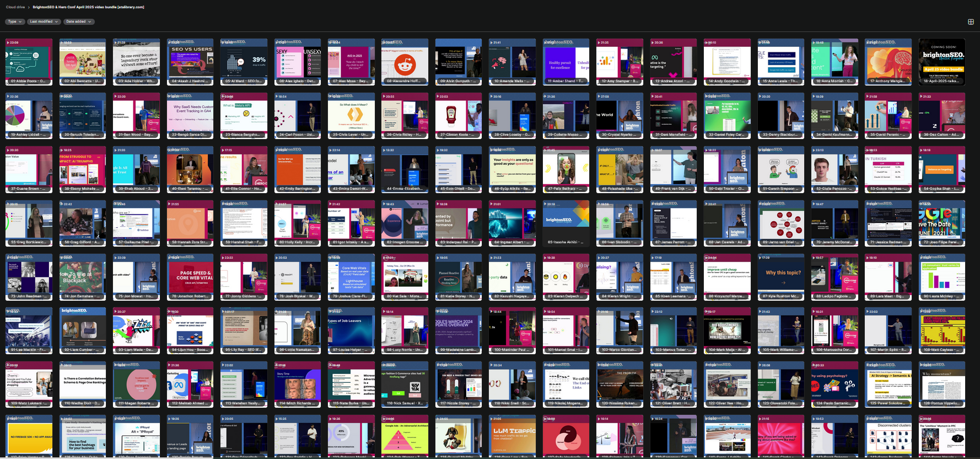Open the 12-Amy Stamper video
This screenshot has height=459, width=980.
click(620, 61)
